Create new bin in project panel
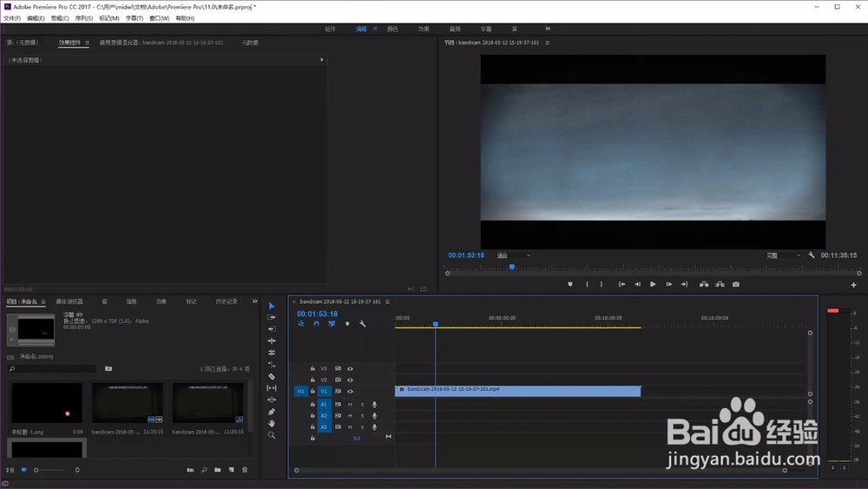This screenshot has width=868, height=489. (218, 470)
